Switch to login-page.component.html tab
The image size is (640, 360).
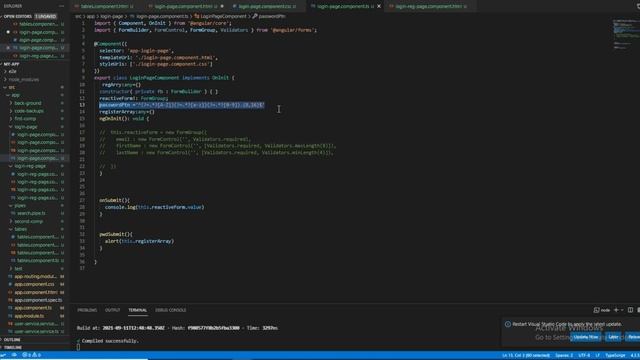pos(186,6)
